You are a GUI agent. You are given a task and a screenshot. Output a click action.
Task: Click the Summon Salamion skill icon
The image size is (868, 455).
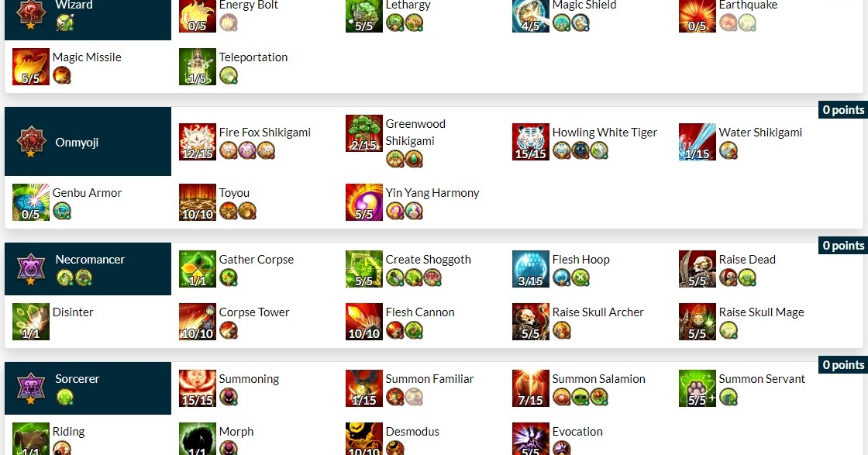coord(531,388)
